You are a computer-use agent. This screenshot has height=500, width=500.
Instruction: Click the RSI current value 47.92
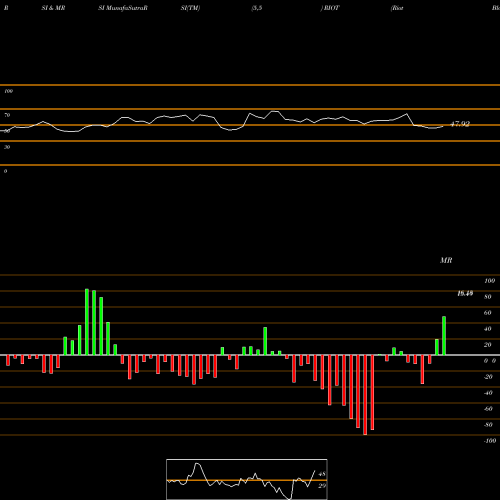(460, 124)
